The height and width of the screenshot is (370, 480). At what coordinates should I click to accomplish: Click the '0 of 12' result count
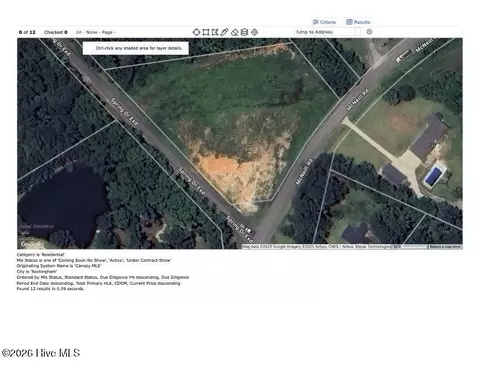pyautogui.click(x=27, y=32)
